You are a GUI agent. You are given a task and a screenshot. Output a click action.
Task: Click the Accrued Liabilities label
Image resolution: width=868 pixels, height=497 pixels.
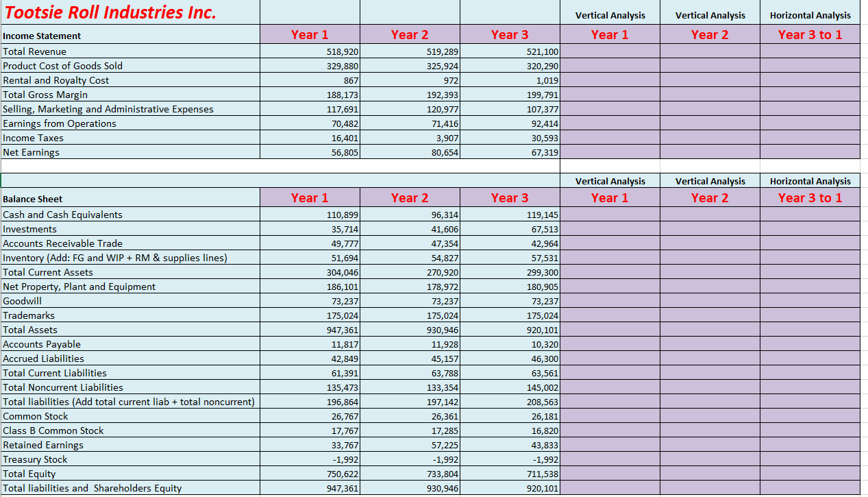click(x=130, y=359)
